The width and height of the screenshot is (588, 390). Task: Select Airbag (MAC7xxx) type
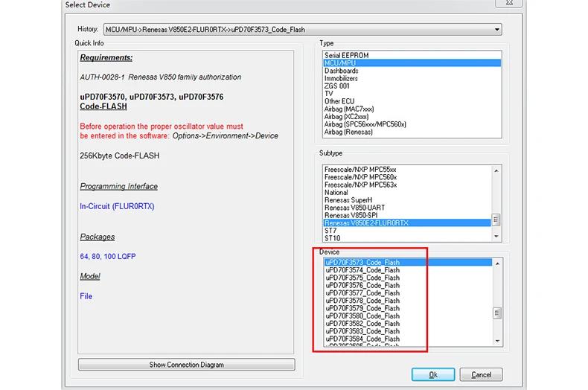pos(412,109)
